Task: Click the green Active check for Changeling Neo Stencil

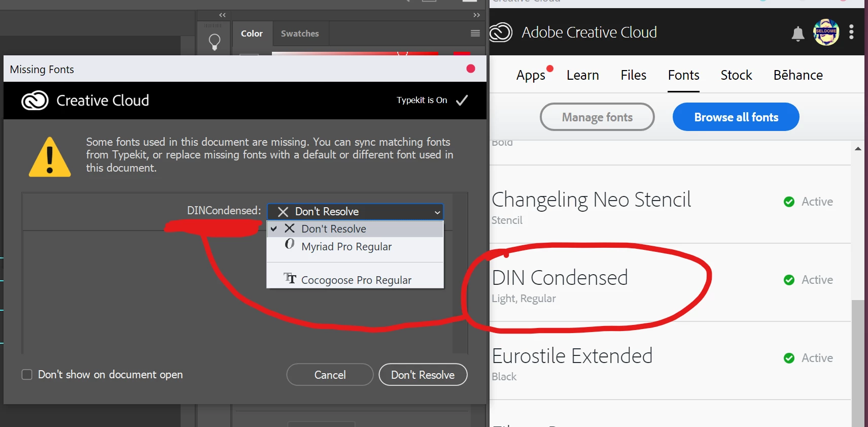Action: 789,202
